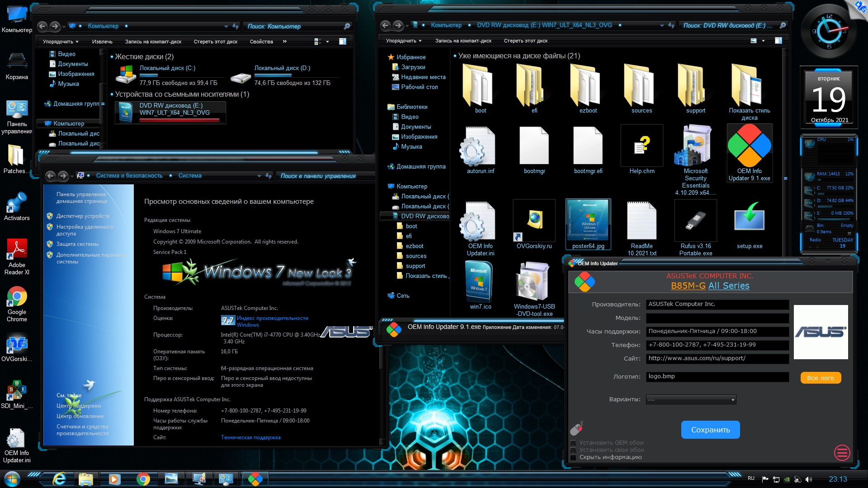Click 'Извлечь' in the Computer window toolbar
868x488 pixels.
point(102,42)
